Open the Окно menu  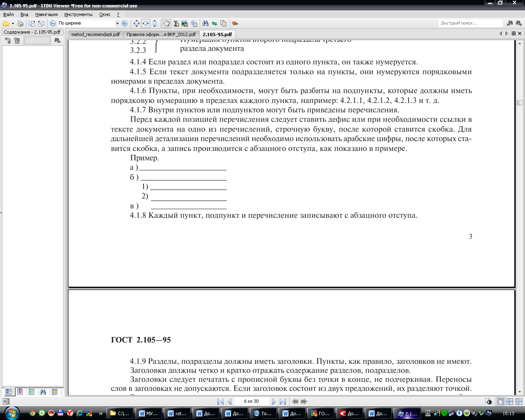tap(105, 14)
